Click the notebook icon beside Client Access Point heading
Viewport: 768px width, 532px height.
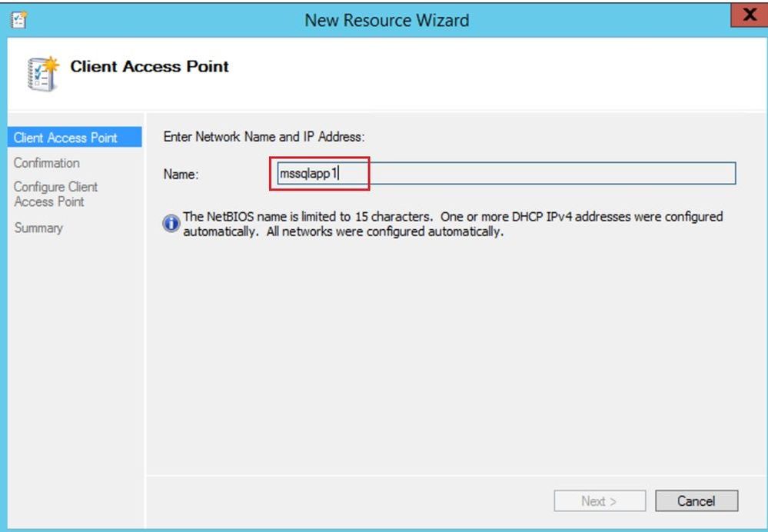(x=42, y=74)
